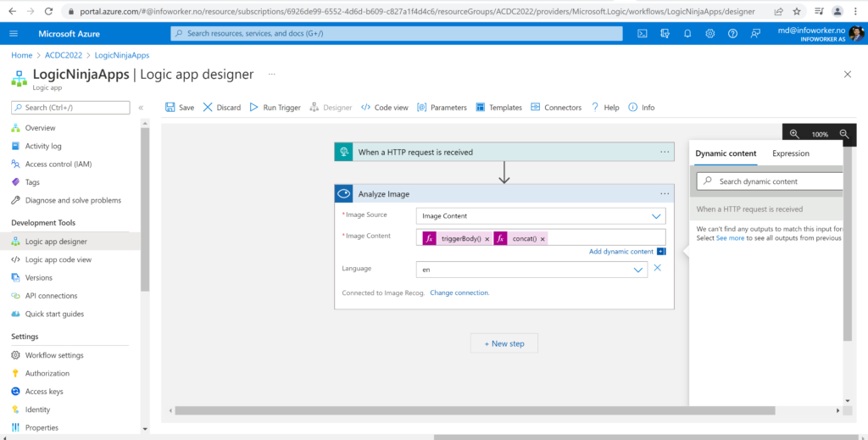Click the Change connection link

(x=459, y=292)
